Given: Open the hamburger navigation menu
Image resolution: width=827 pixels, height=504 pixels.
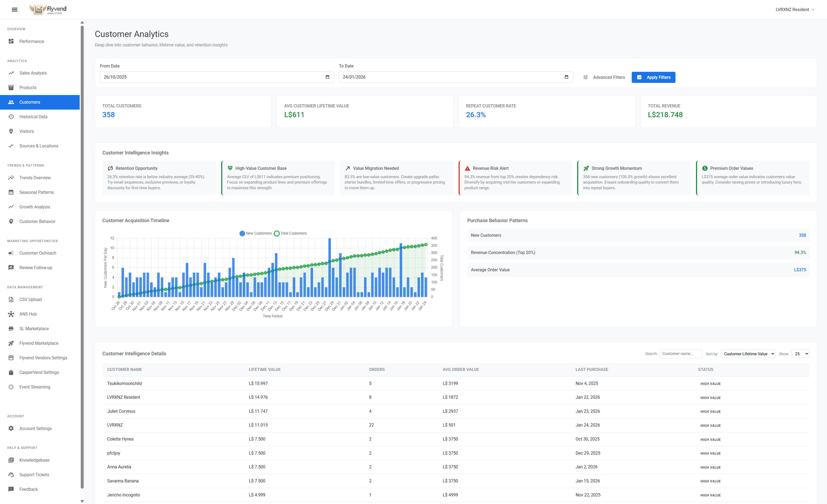Looking at the screenshot, I should click(x=14, y=9).
